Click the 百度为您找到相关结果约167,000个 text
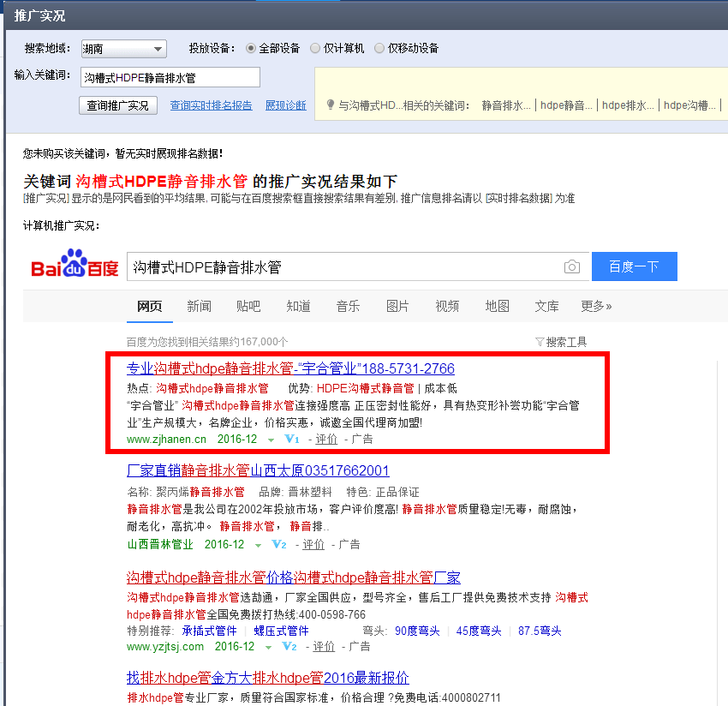Image resolution: width=728 pixels, height=706 pixels. (207, 343)
